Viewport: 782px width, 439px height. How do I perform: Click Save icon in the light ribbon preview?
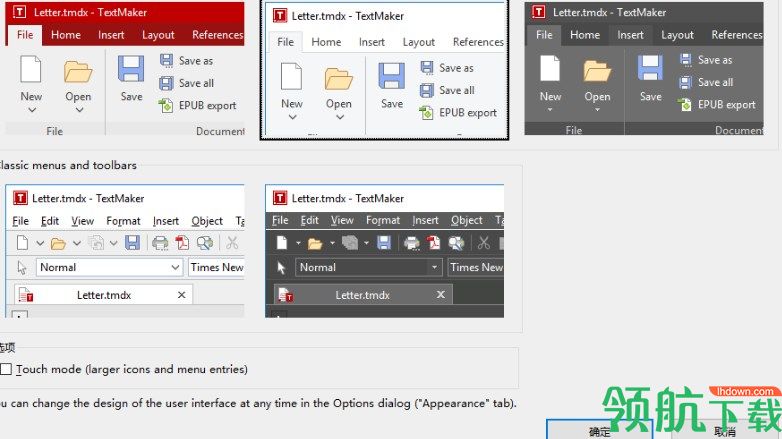391,76
